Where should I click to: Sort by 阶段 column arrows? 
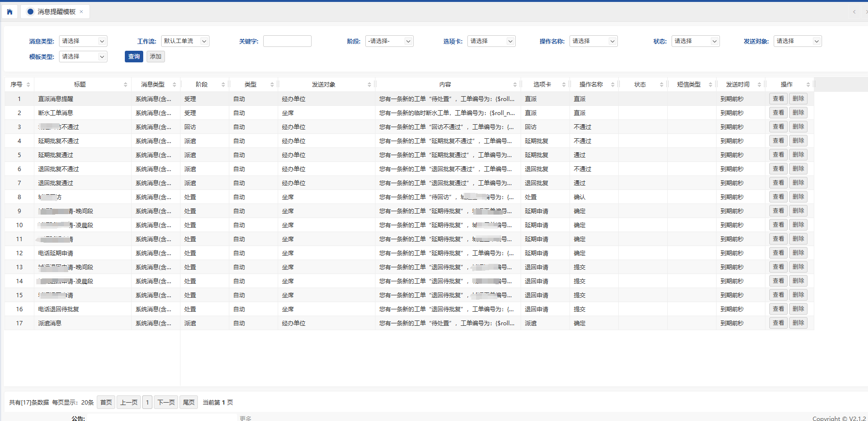pyautogui.click(x=224, y=85)
